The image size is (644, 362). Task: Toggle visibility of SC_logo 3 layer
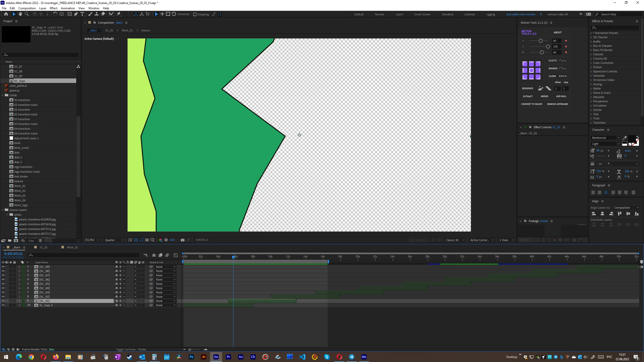(x=3, y=305)
